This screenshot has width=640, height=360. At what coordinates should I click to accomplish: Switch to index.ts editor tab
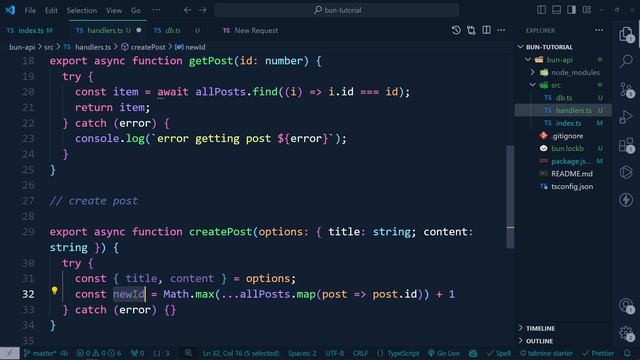[30, 30]
